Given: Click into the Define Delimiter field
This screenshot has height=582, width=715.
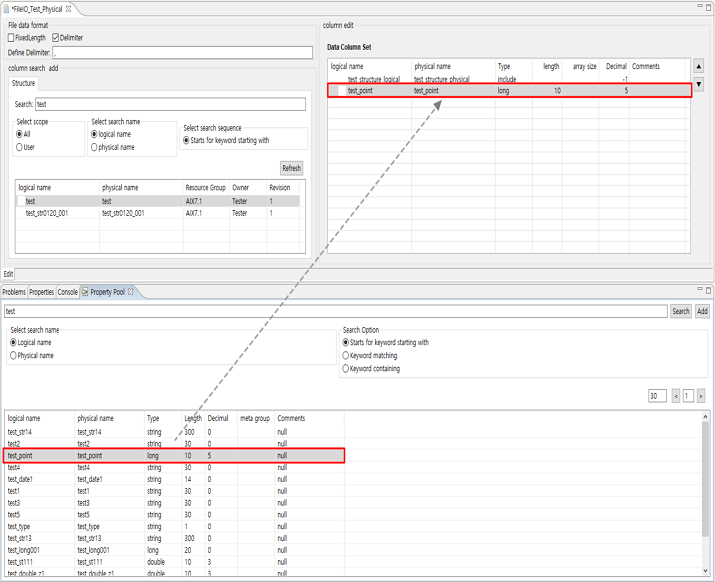Looking at the screenshot, I should tap(182, 52).
